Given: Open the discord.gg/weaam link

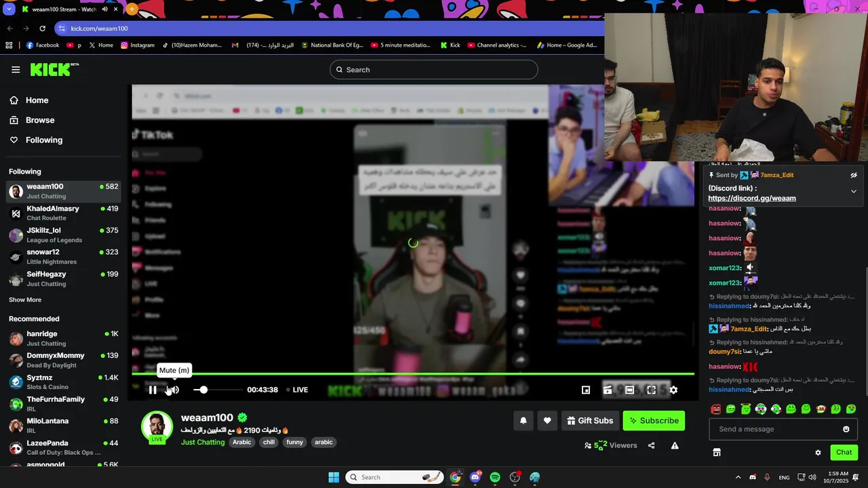Looking at the screenshot, I should [x=752, y=199].
